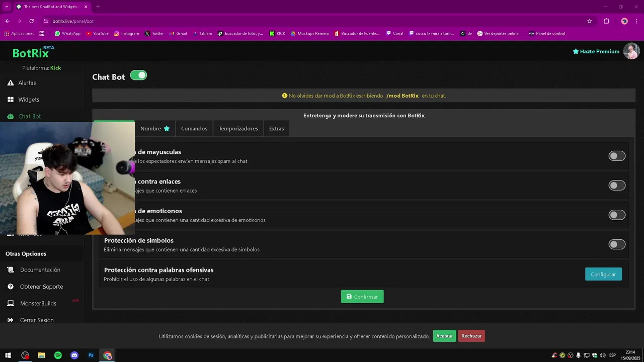Viewport: 644px width, 362px height.
Task: Click the Cerrar Sesión logout icon
Action: [11, 320]
